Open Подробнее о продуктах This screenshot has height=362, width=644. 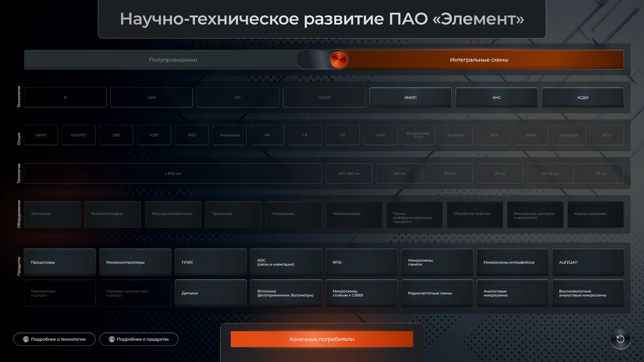pyautogui.click(x=139, y=339)
